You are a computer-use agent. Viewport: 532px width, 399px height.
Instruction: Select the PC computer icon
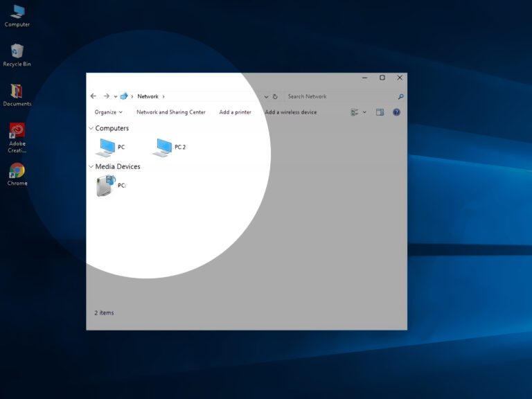(110, 148)
